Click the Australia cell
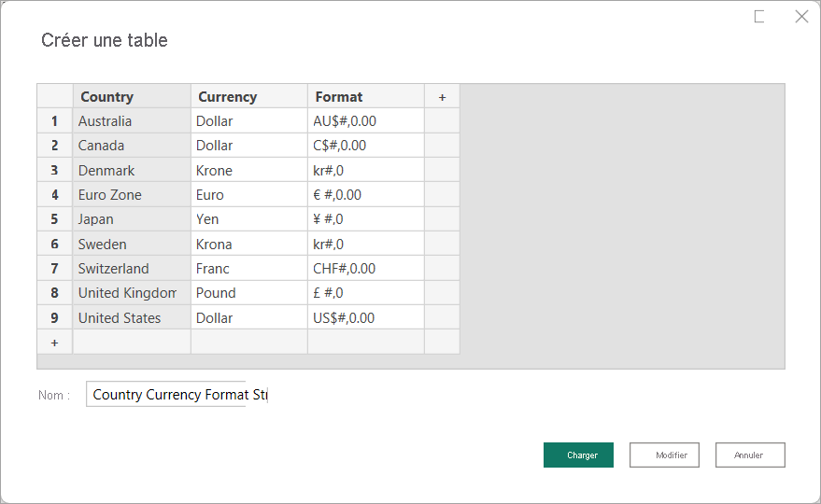 (132, 121)
